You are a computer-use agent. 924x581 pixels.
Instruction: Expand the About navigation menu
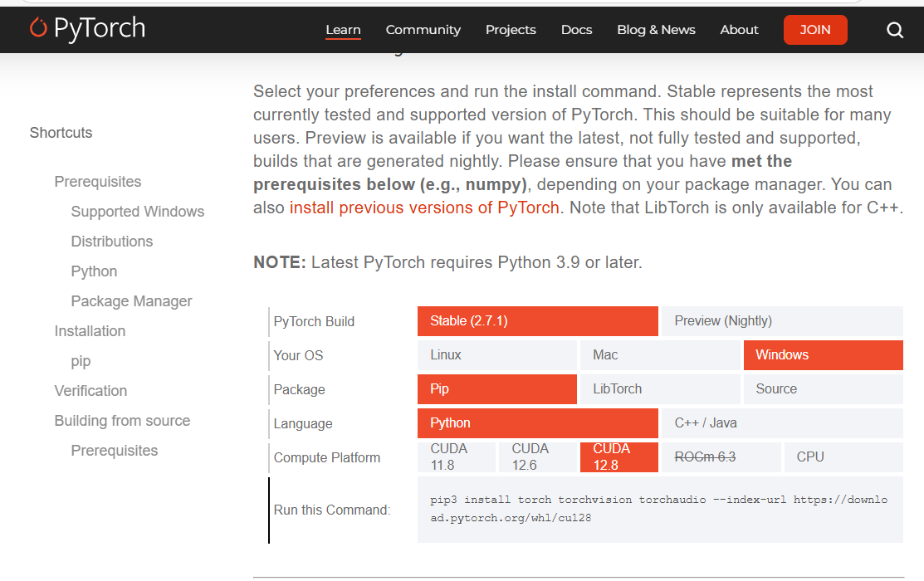739,30
